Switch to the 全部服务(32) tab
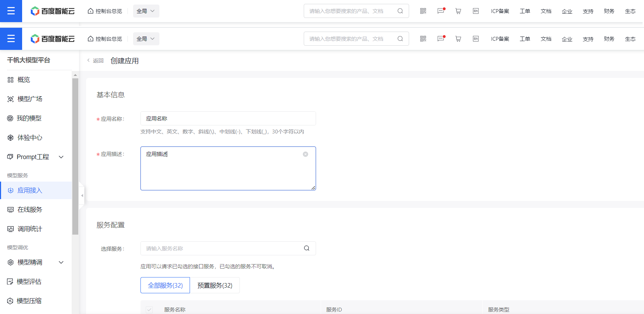This screenshot has width=644, height=314. (165, 285)
